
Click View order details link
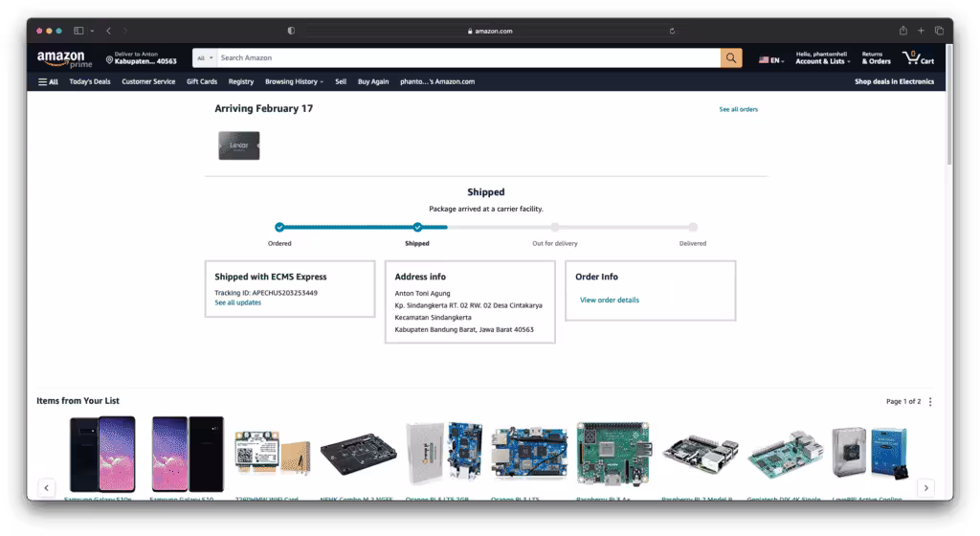[610, 300]
